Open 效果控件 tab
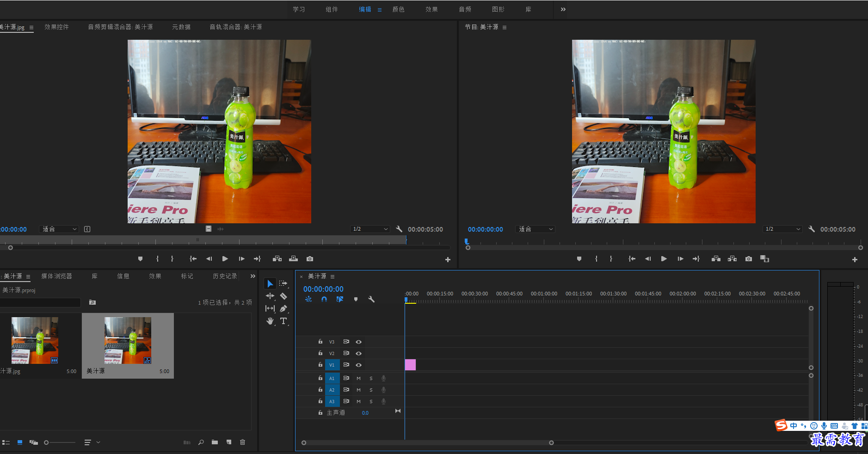This screenshot has height=454, width=868. (x=56, y=27)
